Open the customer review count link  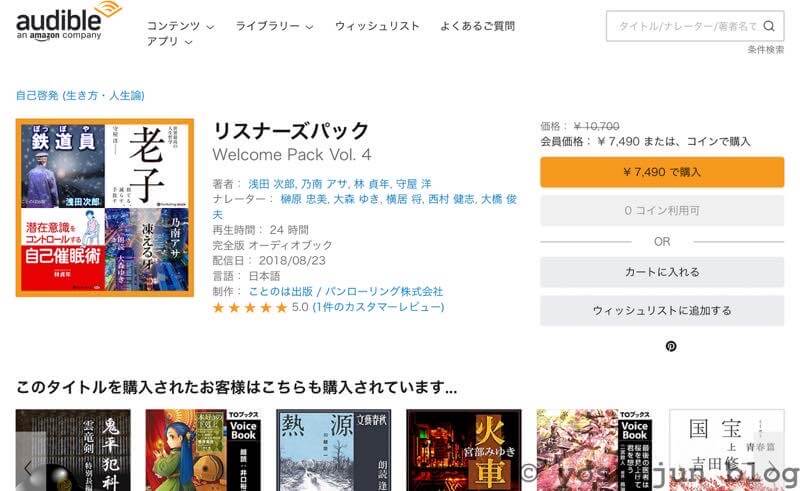pyautogui.click(x=378, y=307)
